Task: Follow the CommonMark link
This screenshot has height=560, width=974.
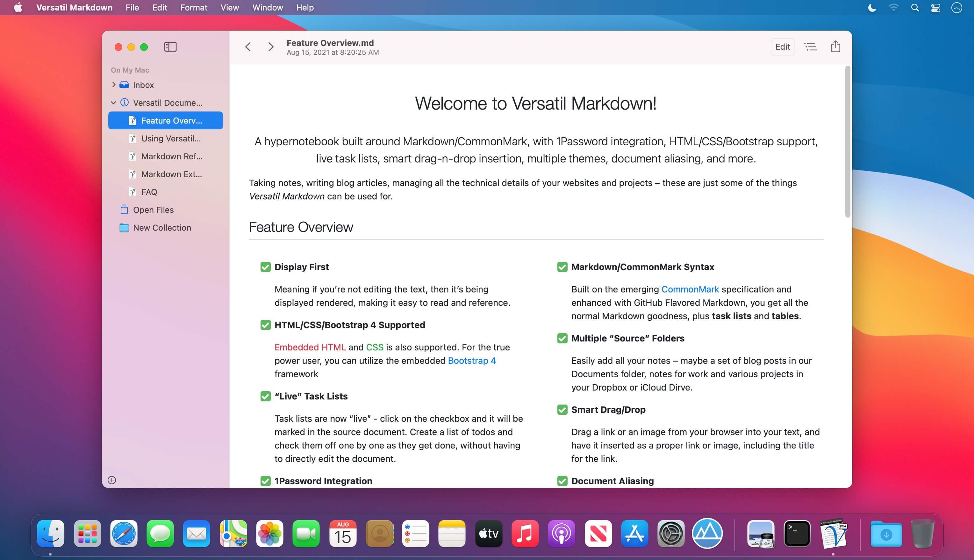Action: (x=690, y=289)
